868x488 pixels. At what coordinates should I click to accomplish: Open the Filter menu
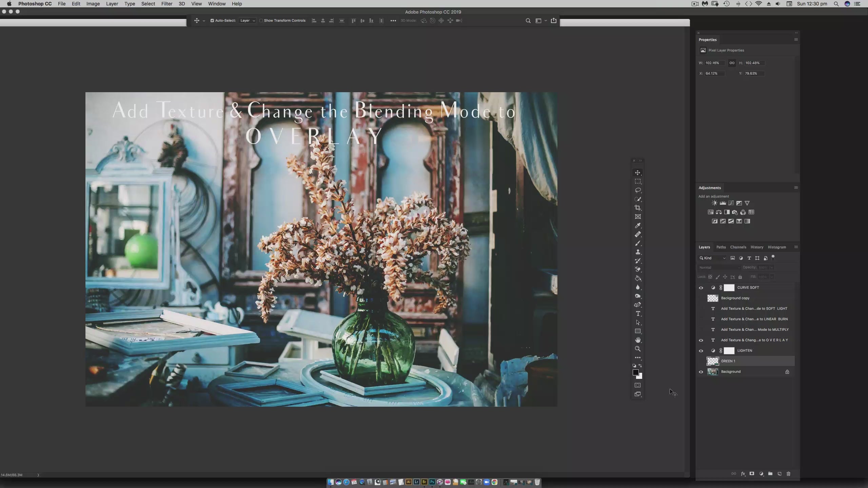point(166,4)
